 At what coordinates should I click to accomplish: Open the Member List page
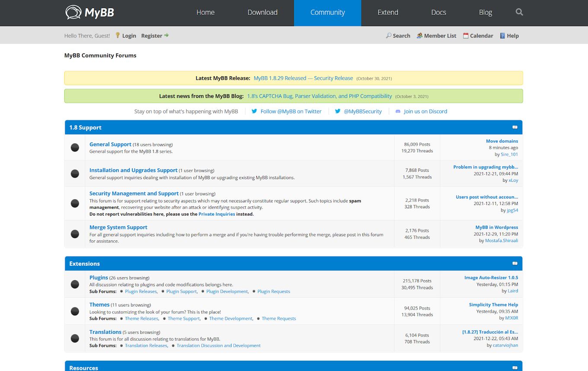click(440, 36)
